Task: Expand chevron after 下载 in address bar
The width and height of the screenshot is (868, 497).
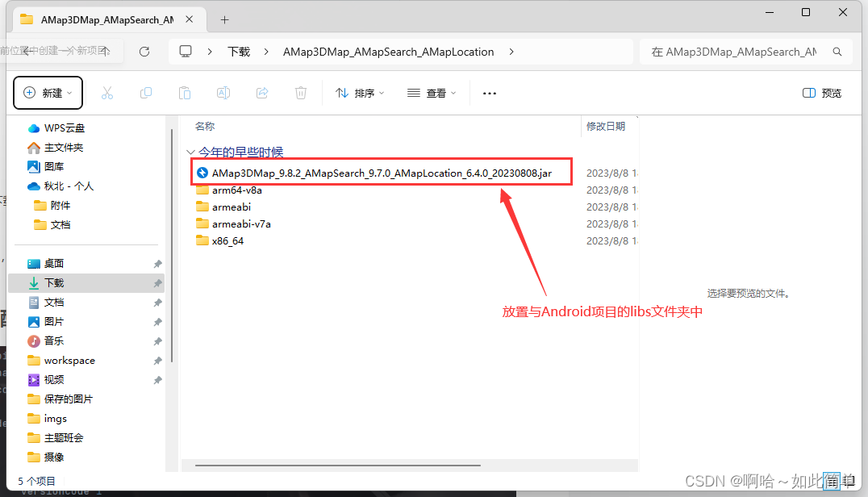Action: (x=266, y=52)
